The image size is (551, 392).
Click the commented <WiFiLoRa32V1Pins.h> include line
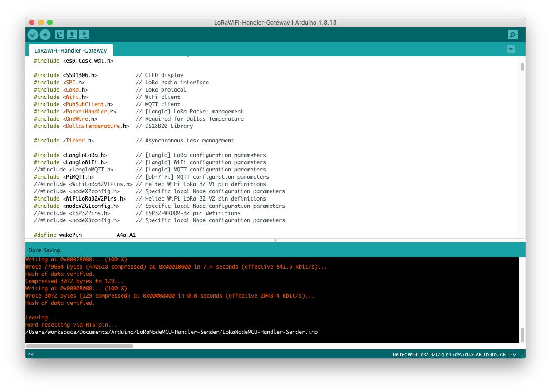tap(150, 184)
